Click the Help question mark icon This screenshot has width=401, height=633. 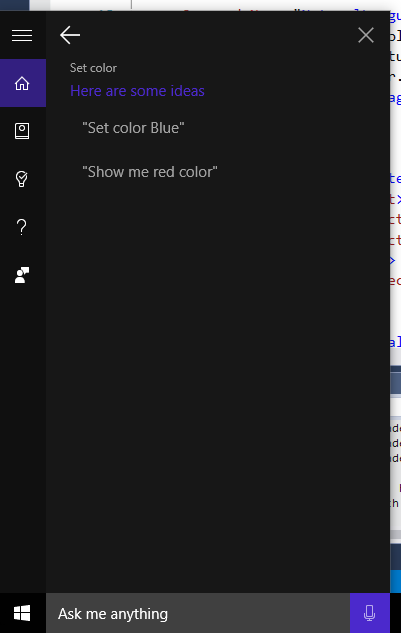pyautogui.click(x=22, y=227)
